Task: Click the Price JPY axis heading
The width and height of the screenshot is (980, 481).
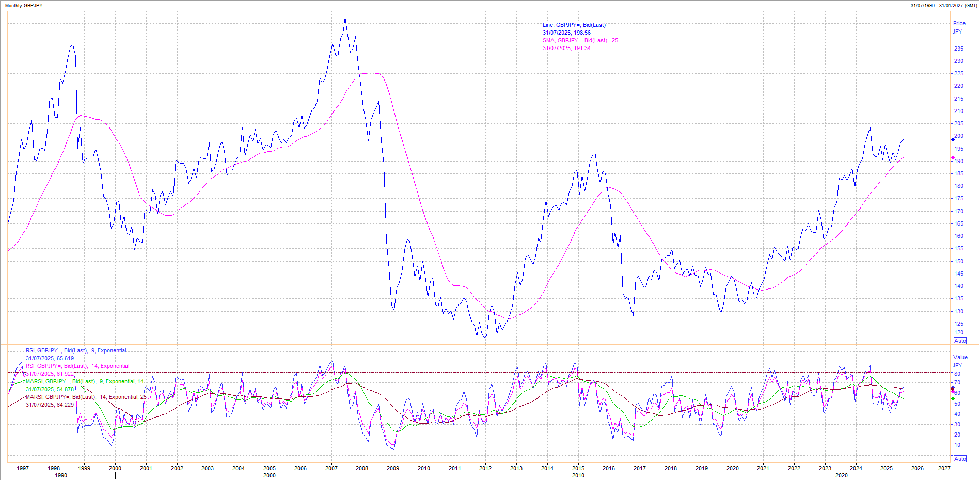Action: click(x=959, y=27)
